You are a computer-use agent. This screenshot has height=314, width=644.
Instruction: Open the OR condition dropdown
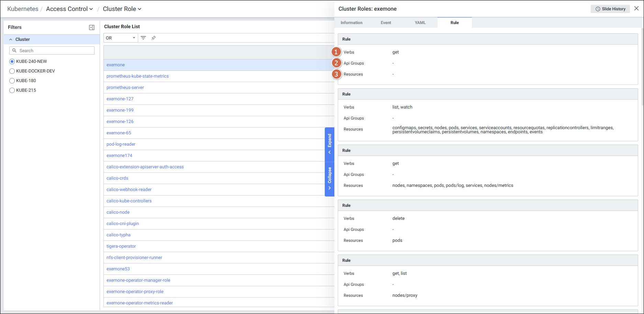121,38
